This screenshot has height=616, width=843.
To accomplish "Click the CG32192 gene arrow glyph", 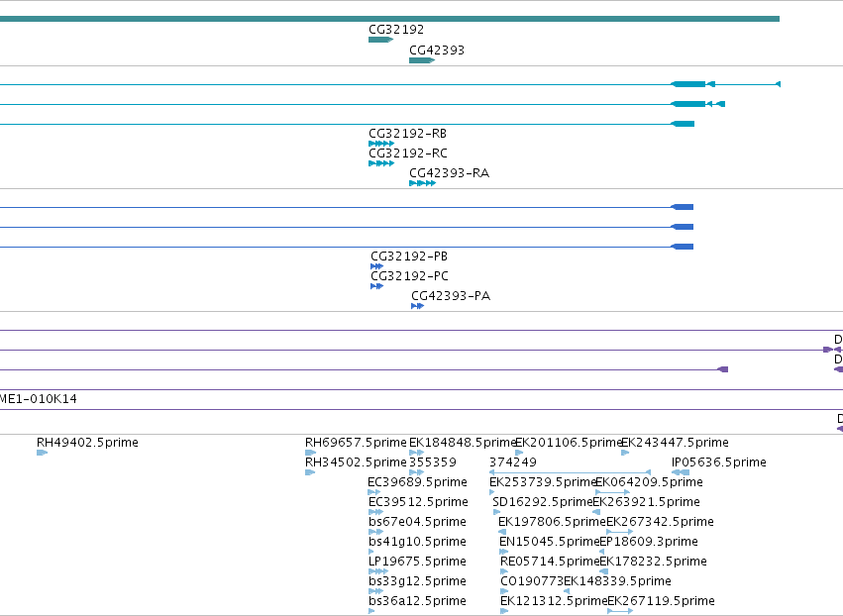I will (x=380, y=40).
